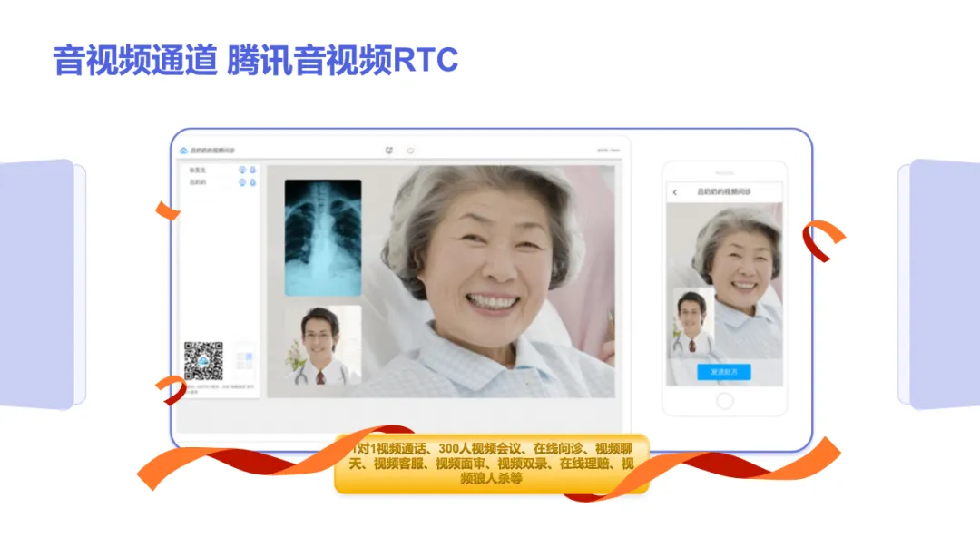Click 张医生's camera icon

(x=241, y=169)
